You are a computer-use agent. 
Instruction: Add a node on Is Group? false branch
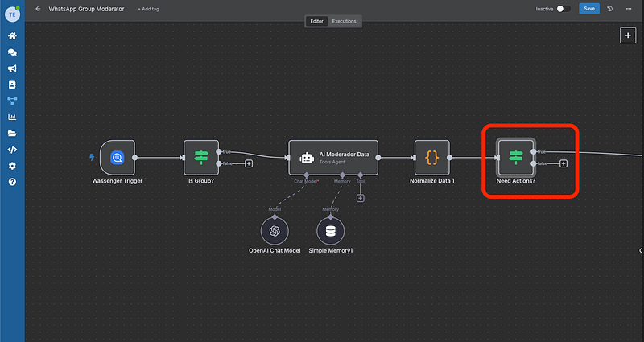click(249, 163)
